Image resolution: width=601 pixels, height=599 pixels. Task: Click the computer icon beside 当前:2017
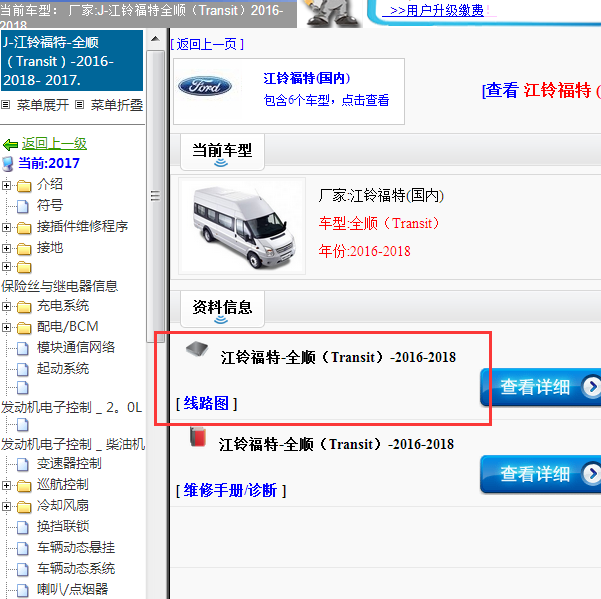(8, 164)
